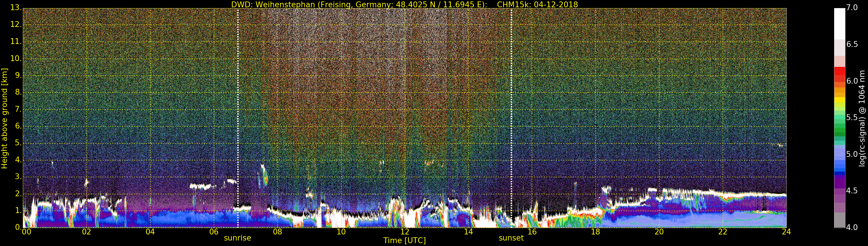Screen dimensions: 868x246
Task: Click the gray 4.0 region of colorbar
Action: [x=839, y=220]
